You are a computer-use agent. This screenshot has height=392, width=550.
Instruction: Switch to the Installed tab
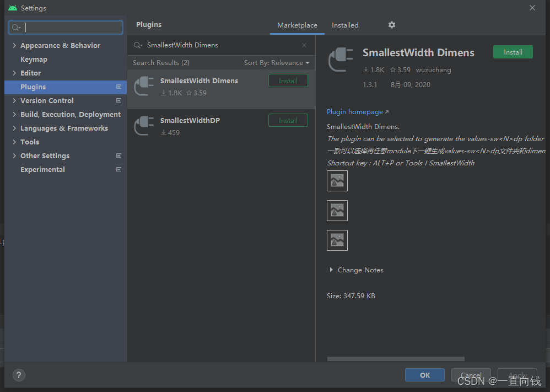click(x=345, y=25)
